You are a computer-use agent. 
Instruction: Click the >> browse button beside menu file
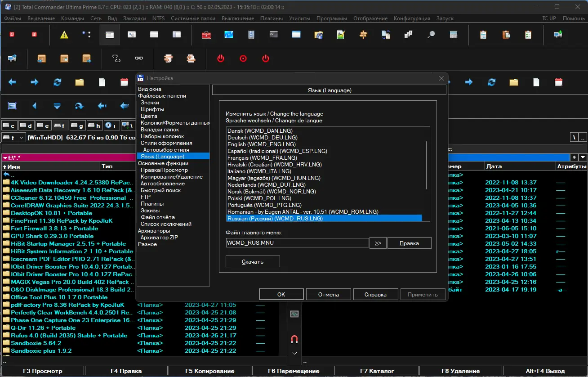tap(378, 243)
